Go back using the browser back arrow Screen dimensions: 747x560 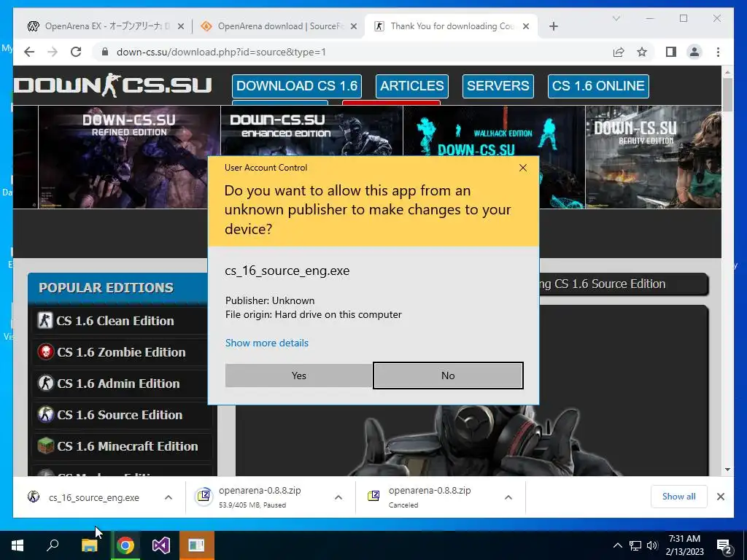pyautogui.click(x=29, y=52)
